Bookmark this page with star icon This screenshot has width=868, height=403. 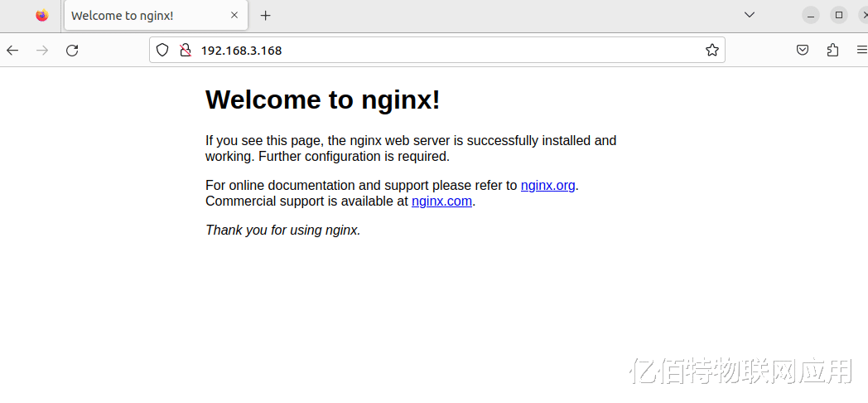(712, 51)
